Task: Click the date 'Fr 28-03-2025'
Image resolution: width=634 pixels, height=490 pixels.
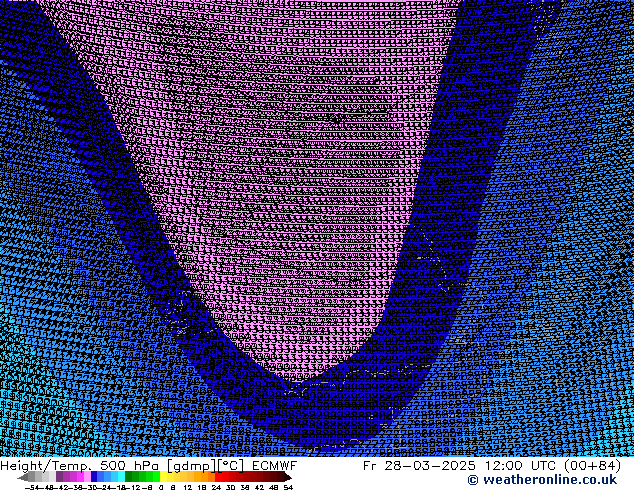Action: point(419,466)
